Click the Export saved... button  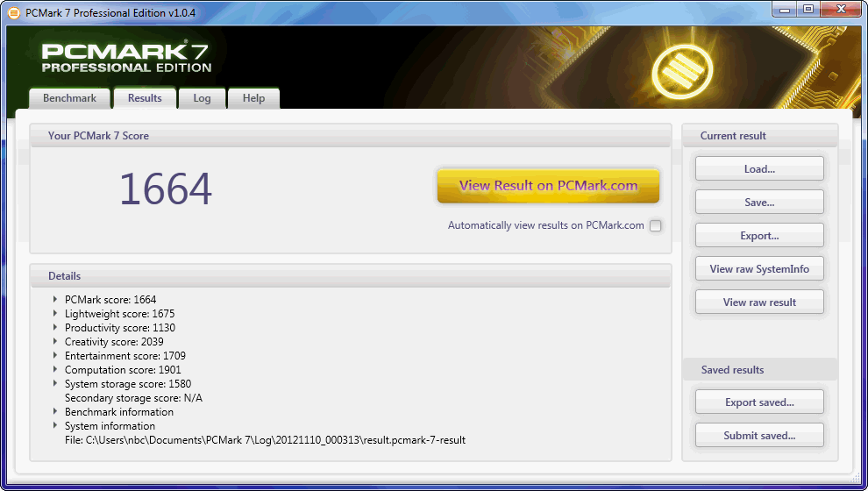coord(759,402)
